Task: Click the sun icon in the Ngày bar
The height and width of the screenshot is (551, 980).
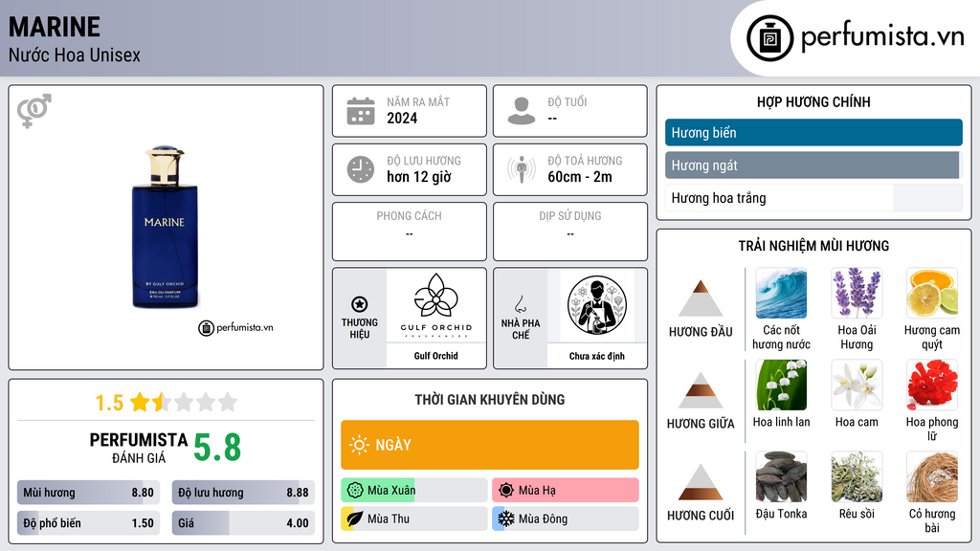Action: point(360,445)
